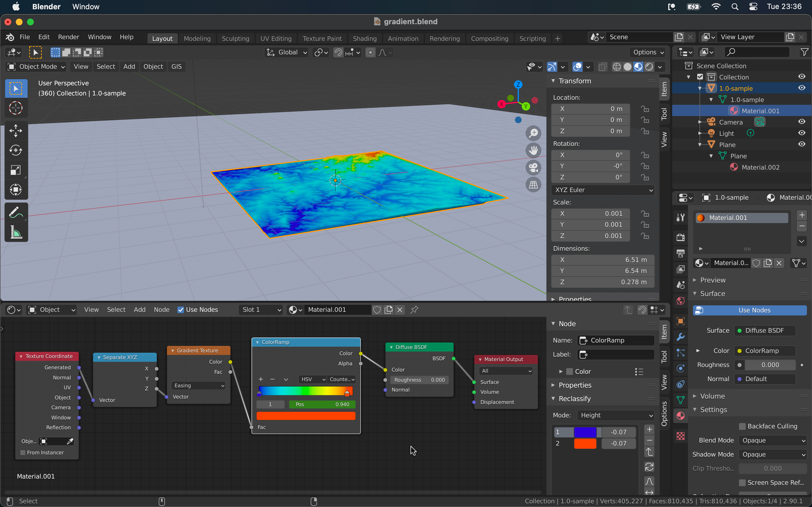The width and height of the screenshot is (812, 507).
Task: Click the ColorRamp Pos value field
Action: pos(322,404)
